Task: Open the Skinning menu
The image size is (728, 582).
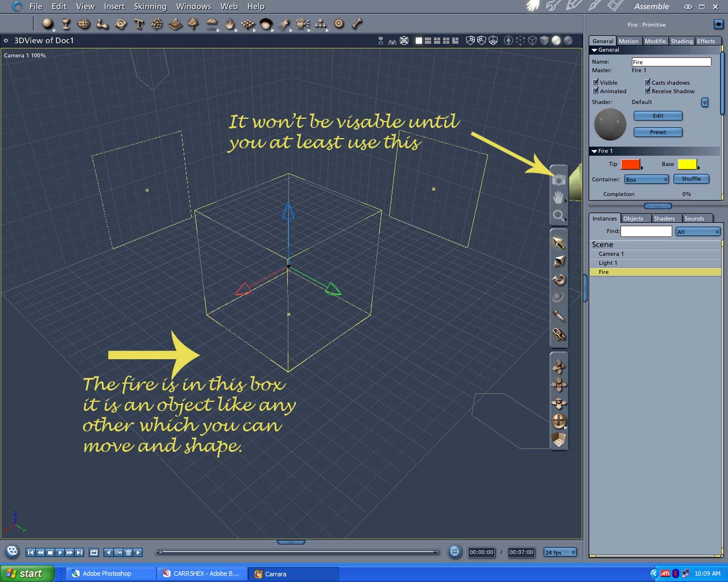Action: click(150, 6)
